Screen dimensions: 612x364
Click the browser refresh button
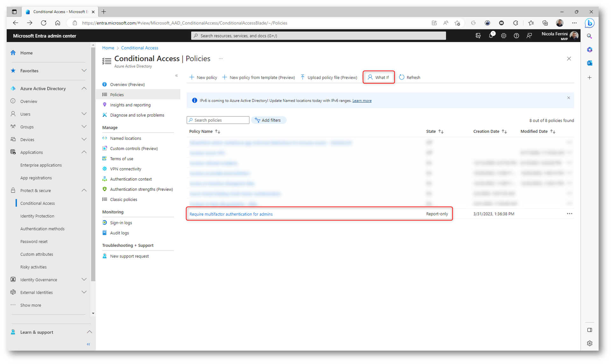pyautogui.click(x=44, y=23)
